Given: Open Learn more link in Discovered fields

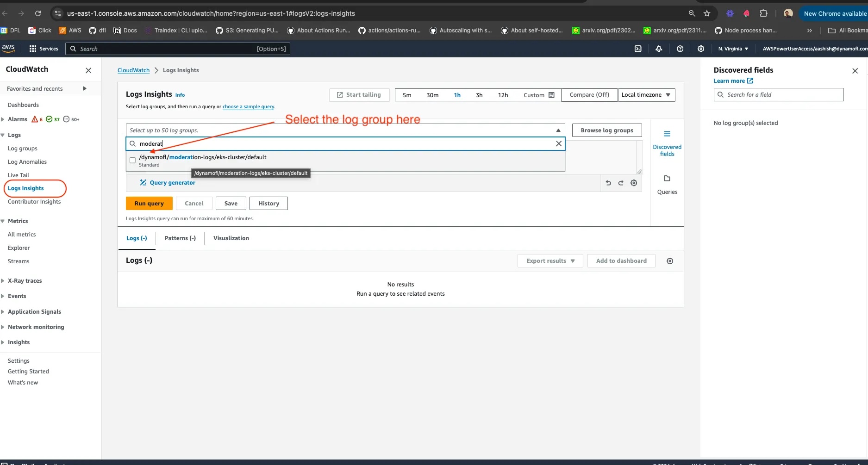Looking at the screenshot, I should pos(733,81).
